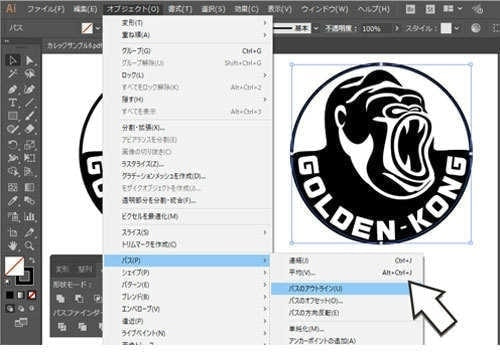Expand the opacity arrow next to 100%
The image size is (500, 360).
point(396,28)
